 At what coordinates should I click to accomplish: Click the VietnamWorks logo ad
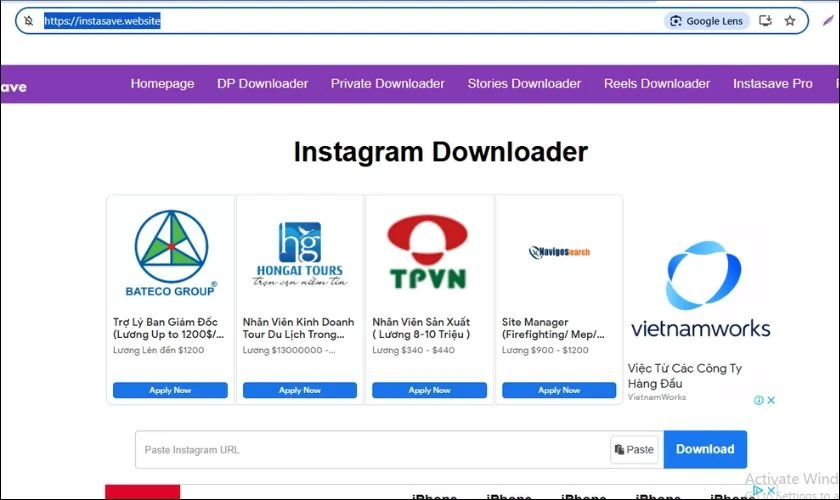(701, 289)
